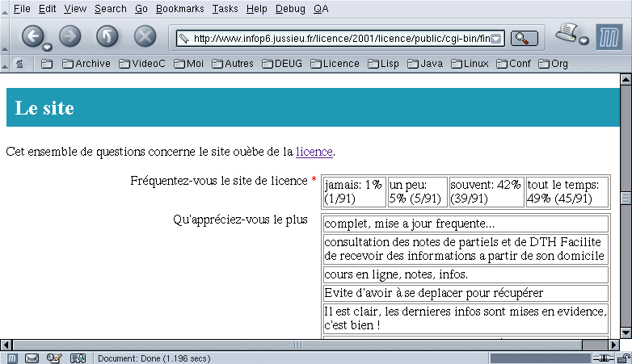Open the unnamed bookmark folder

tap(47, 64)
